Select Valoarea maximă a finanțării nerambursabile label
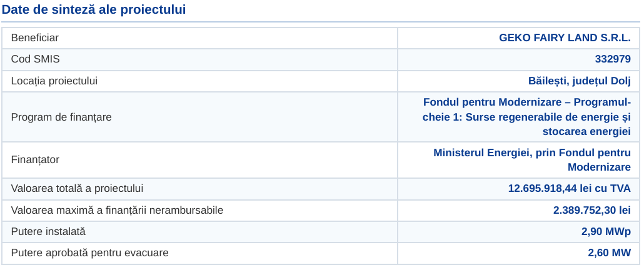The height and width of the screenshot is (270, 644). click(117, 210)
